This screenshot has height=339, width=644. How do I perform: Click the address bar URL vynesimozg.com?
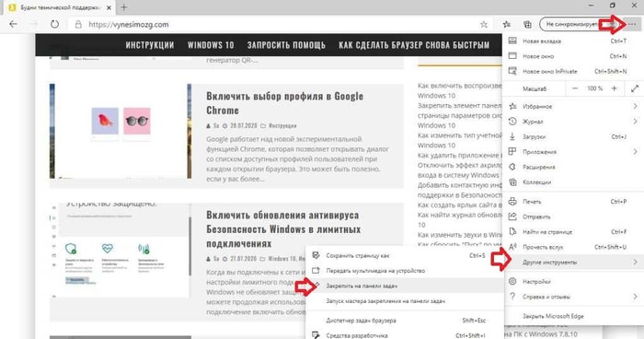pyautogui.click(x=129, y=25)
